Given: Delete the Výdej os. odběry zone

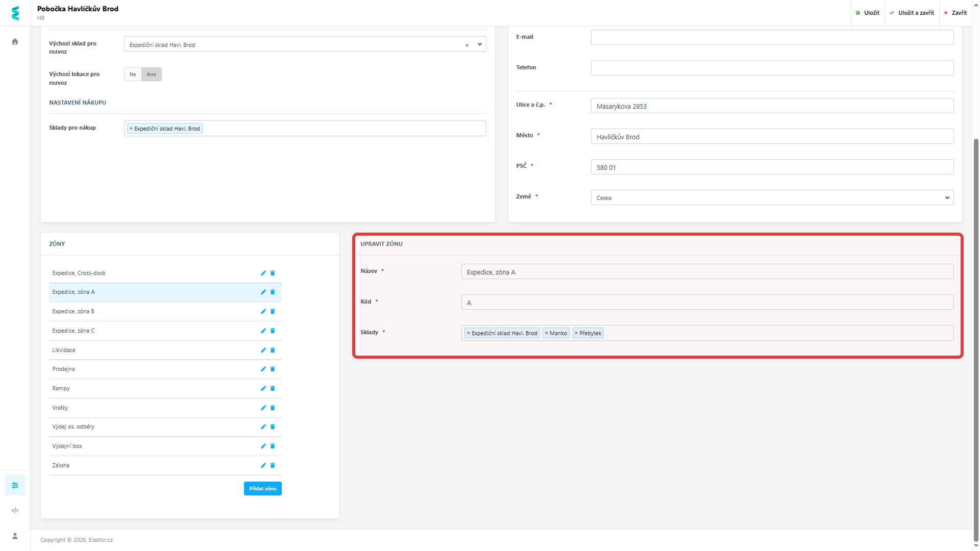Looking at the screenshot, I should [273, 427].
